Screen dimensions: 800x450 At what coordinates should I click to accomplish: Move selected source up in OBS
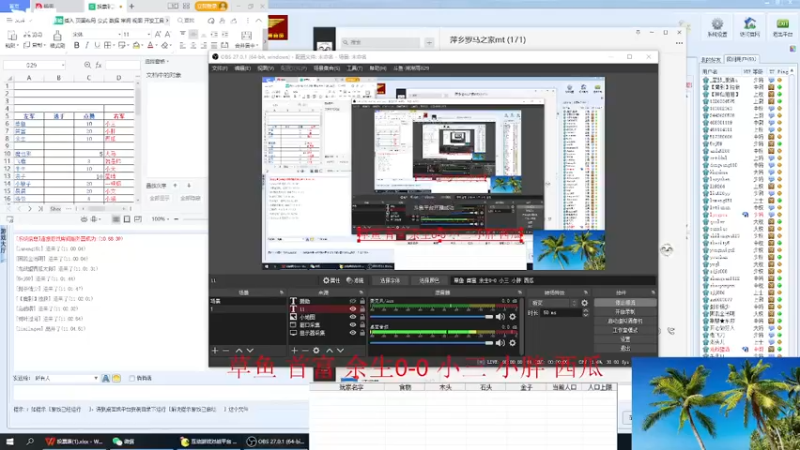329,351
